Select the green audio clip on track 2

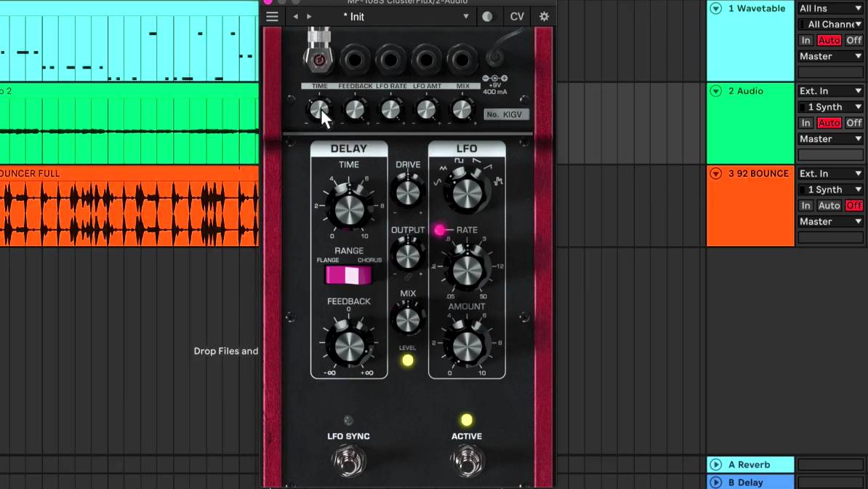coord(129,123)
